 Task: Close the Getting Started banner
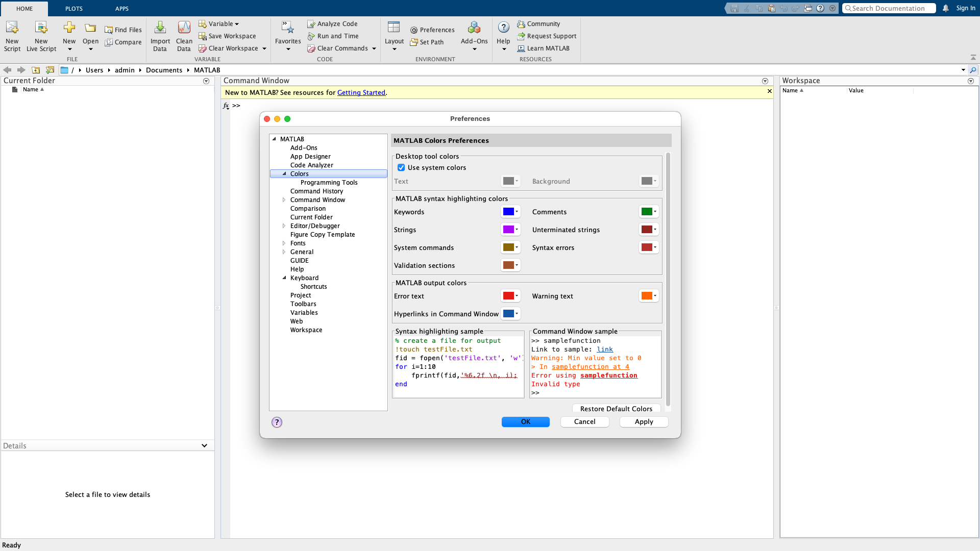(x=770, y=91)
